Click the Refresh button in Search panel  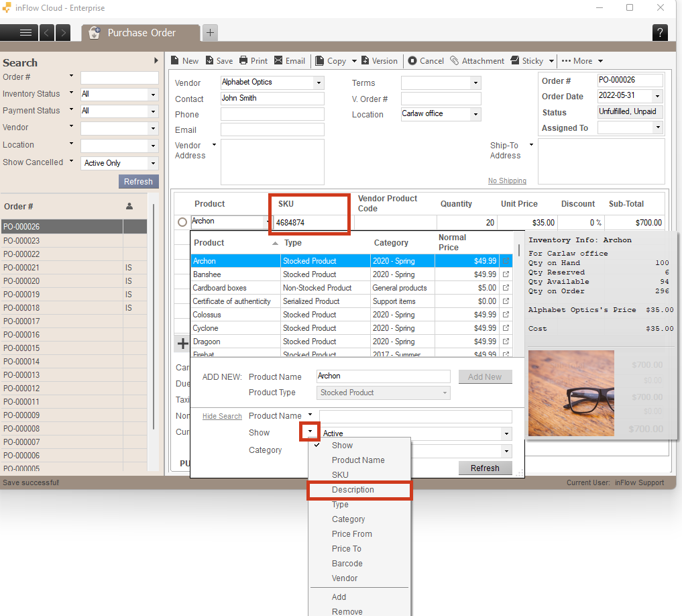(x=138, y=181)
